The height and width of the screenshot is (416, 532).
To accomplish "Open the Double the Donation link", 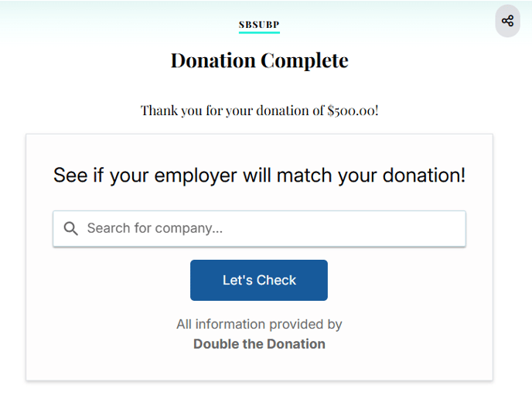I will click(x=259, y=344).
